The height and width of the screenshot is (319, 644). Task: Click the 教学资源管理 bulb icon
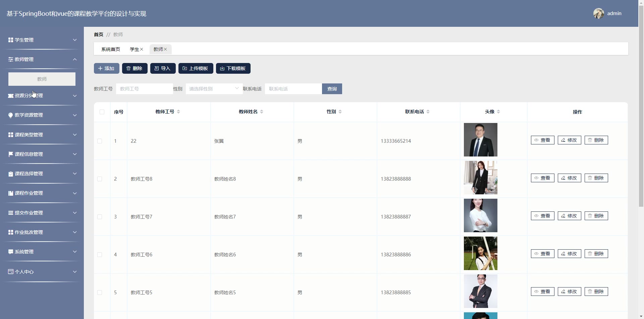11,115
